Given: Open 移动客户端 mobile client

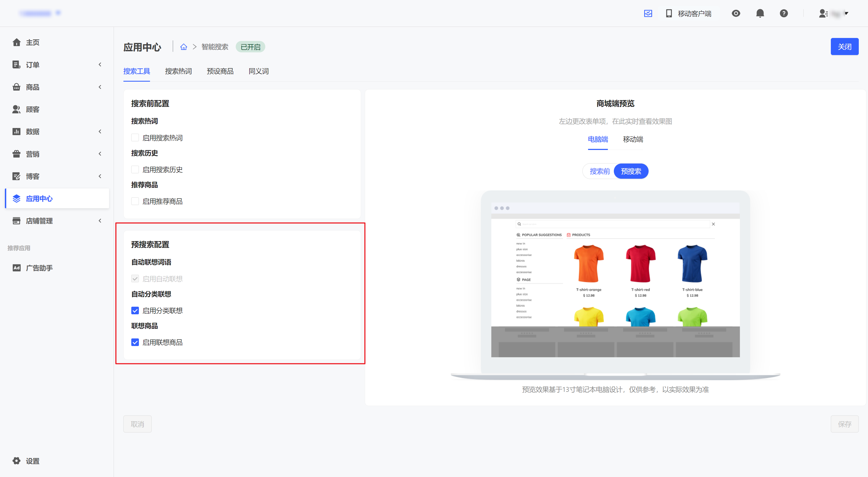Looking at the screenshot, I should [689, 14].
